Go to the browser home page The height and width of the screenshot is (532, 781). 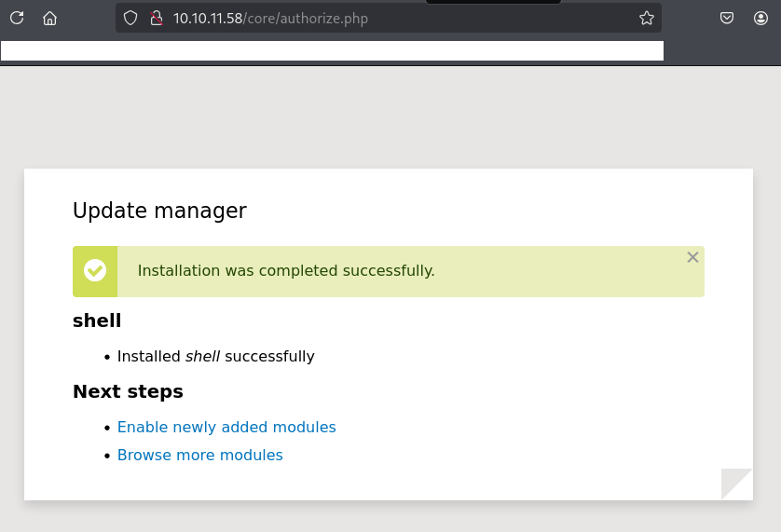[50, 18]
